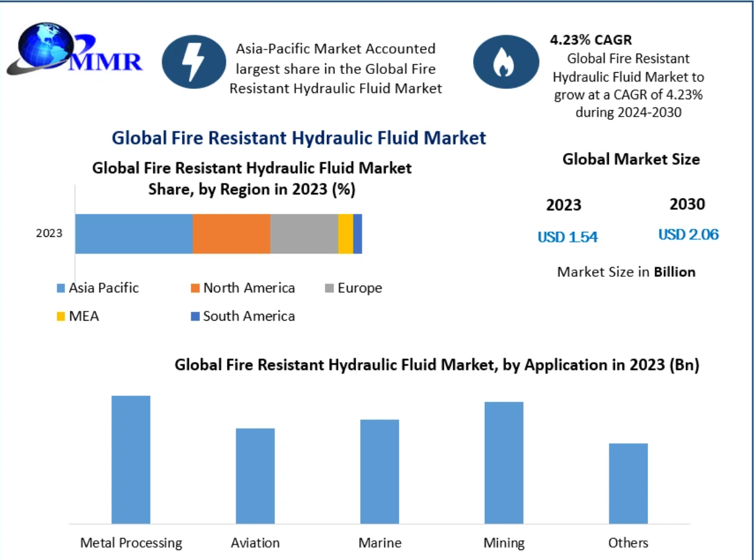Click the flame circle icon
This screenshot has width=755, height=560.
click(503, 62)
